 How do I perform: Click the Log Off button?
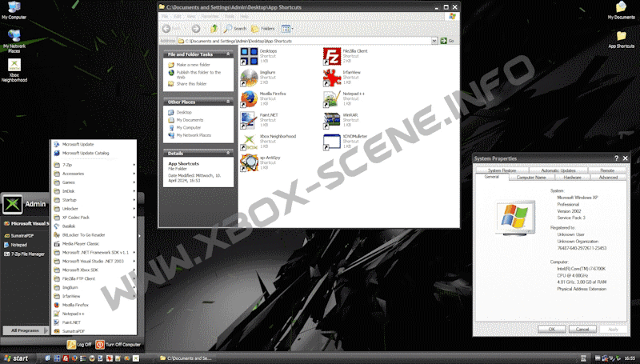79,345
